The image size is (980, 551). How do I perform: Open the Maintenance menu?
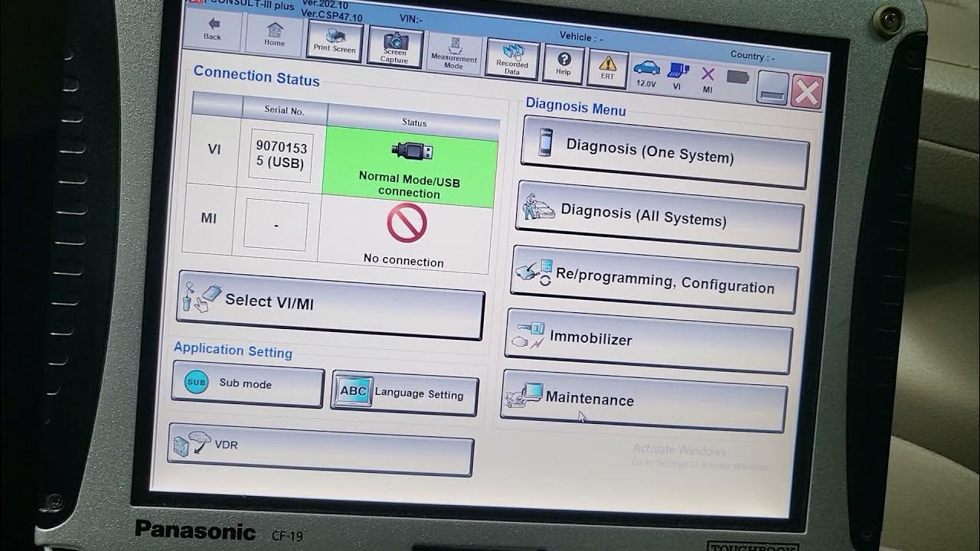[644, 401]
